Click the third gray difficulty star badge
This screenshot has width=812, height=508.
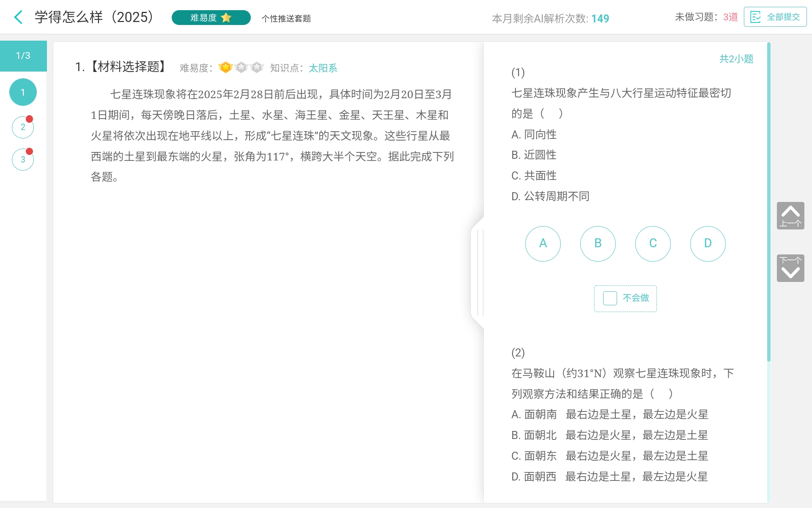click(x=257, y=67)
